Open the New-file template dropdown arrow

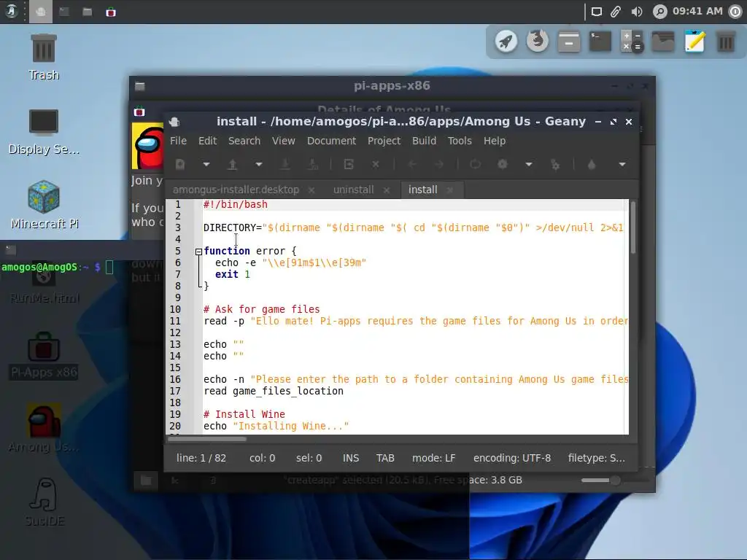[x=206, y=164]
